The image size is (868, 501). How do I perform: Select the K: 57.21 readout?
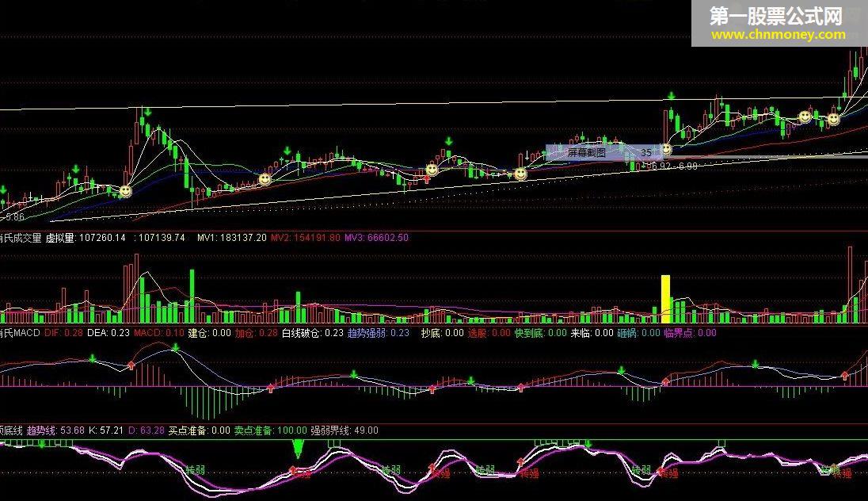106,430
